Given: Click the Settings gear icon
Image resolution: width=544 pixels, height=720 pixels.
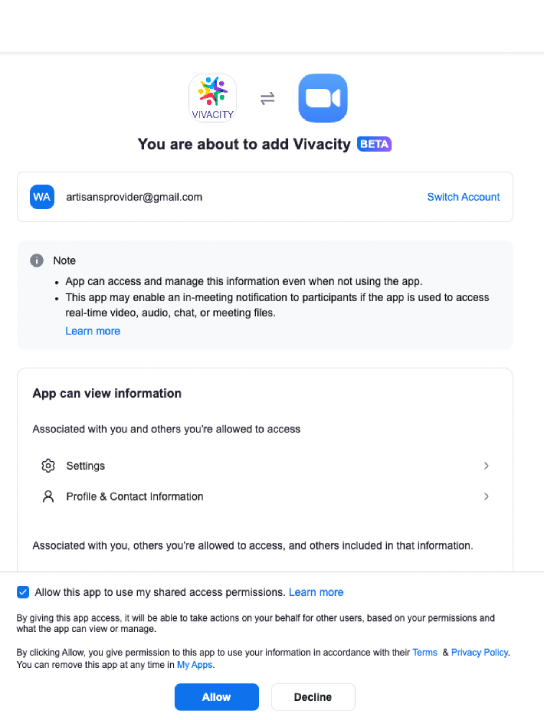Looking at the screenshot, I should tap(48, 466).
